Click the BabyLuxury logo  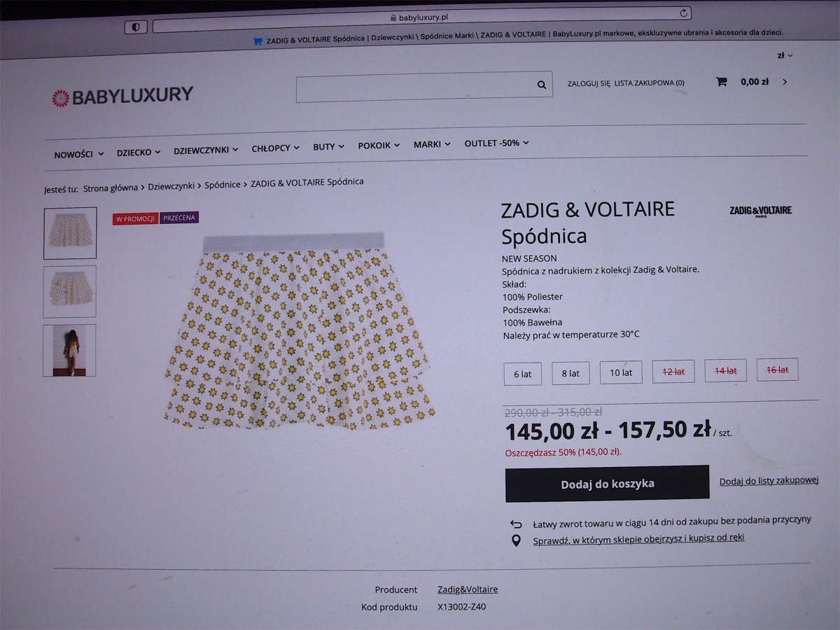tap(122, 96)
